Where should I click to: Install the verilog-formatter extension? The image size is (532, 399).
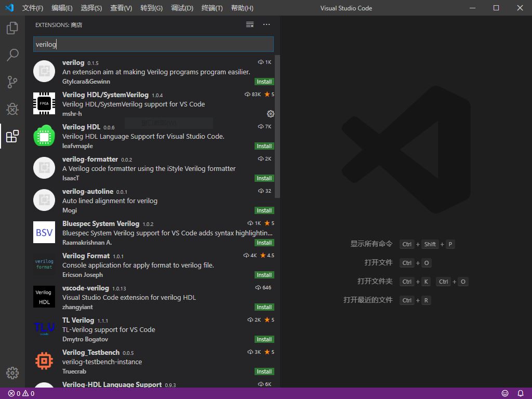click(x=264, y=178)
